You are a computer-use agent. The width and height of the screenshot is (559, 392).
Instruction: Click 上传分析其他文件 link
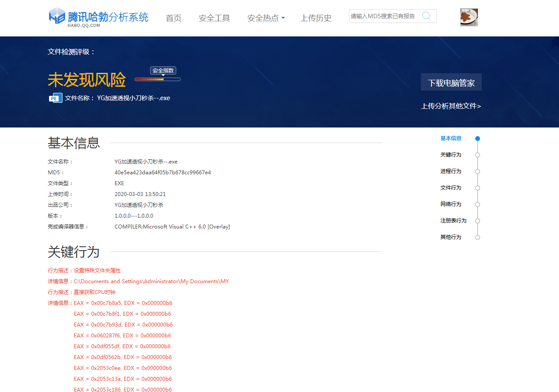[x=451, y=106]
